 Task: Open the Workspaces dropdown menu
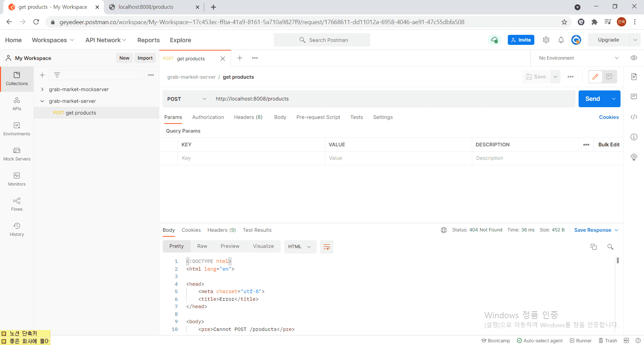(x=53, y=40)
